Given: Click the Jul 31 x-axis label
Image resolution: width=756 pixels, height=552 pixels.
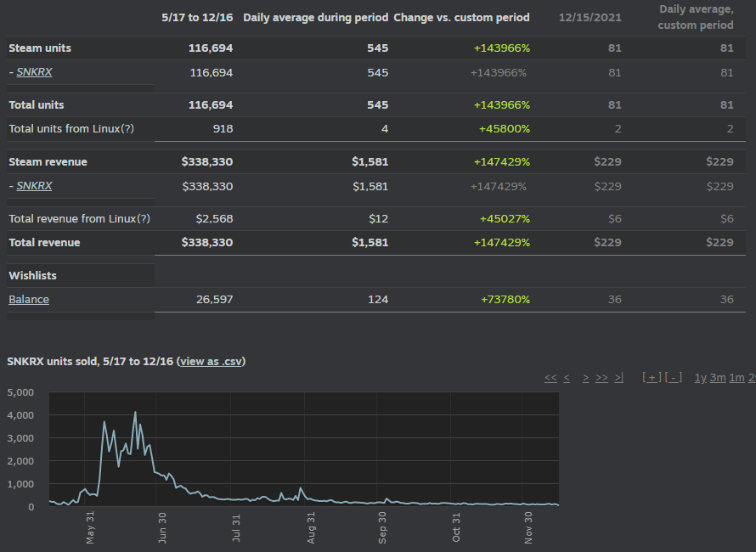Looking at the screenshot, I should (236, 528).
